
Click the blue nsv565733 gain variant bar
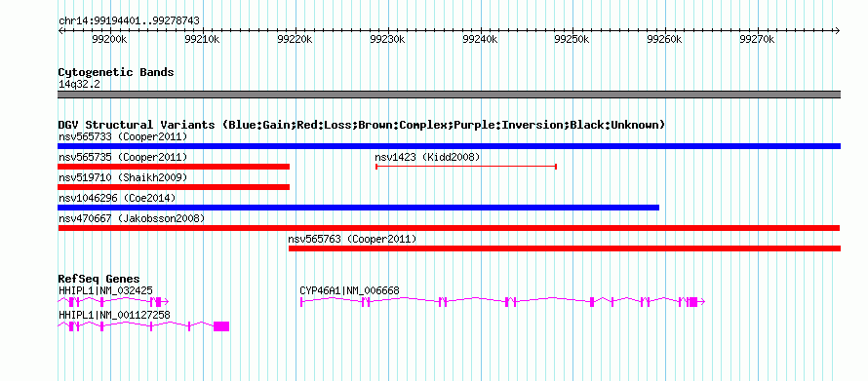(449, 146)
